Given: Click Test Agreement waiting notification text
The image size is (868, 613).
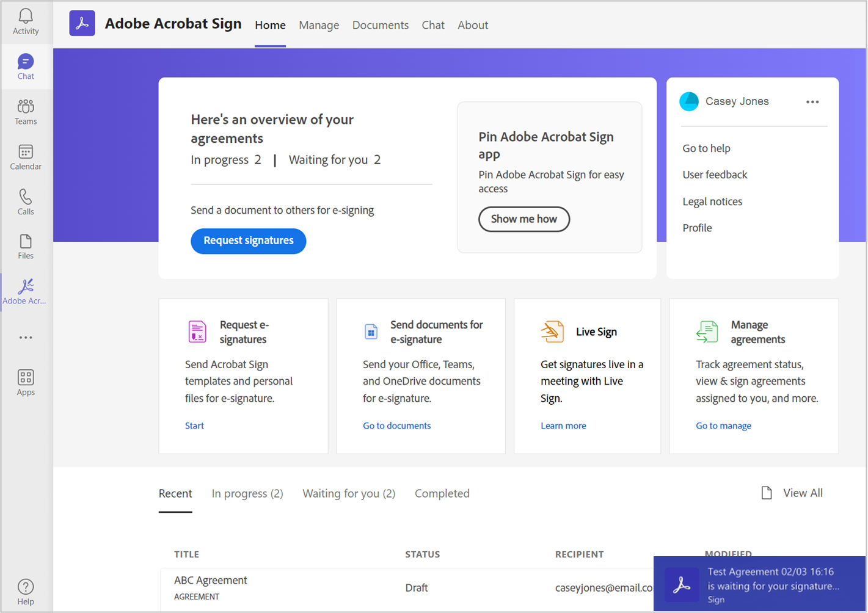Looking at the screenshot, I should [x=773, y=579].
